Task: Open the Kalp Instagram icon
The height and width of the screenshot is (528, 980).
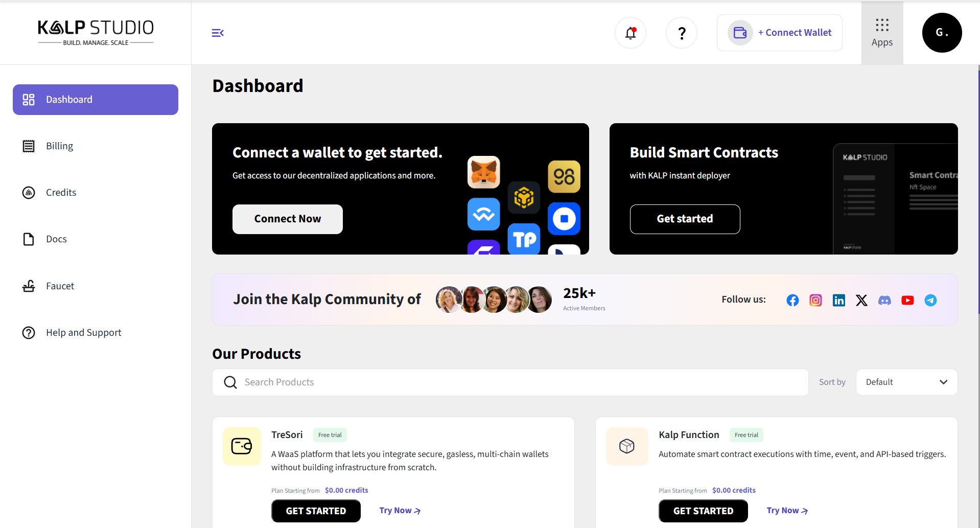Action: (815, 300)
